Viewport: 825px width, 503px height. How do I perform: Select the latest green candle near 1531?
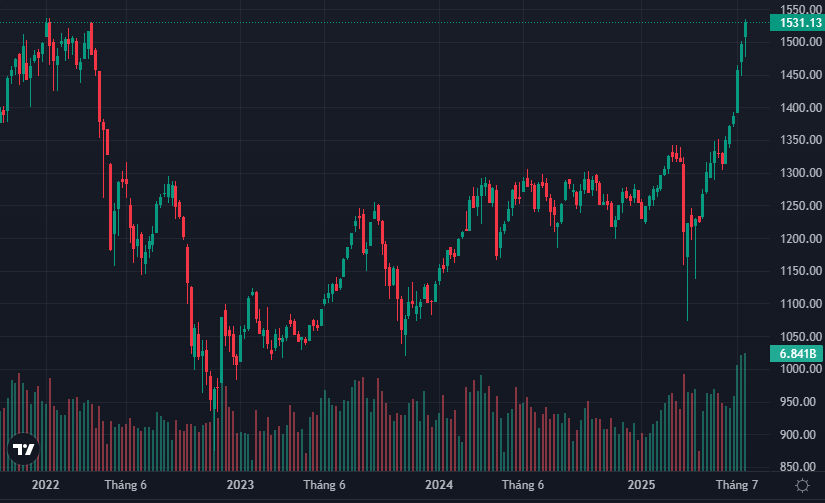[x=746, y=29]
